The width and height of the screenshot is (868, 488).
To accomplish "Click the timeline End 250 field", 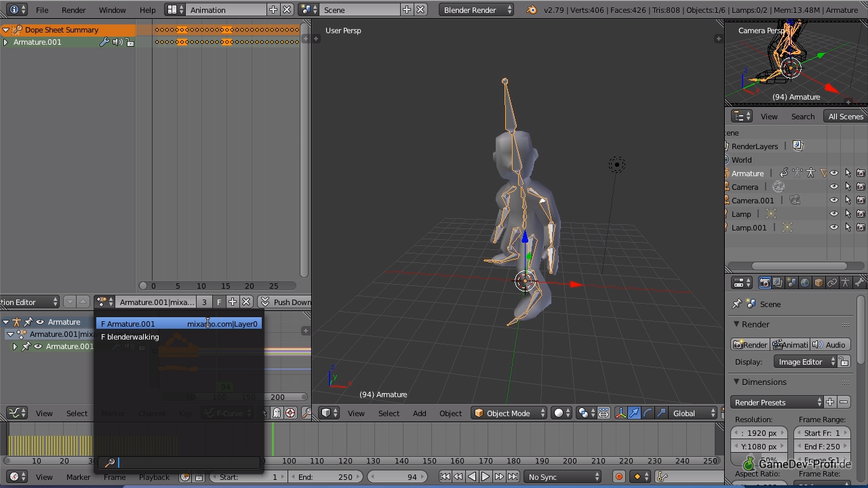I will click(325, 476).
